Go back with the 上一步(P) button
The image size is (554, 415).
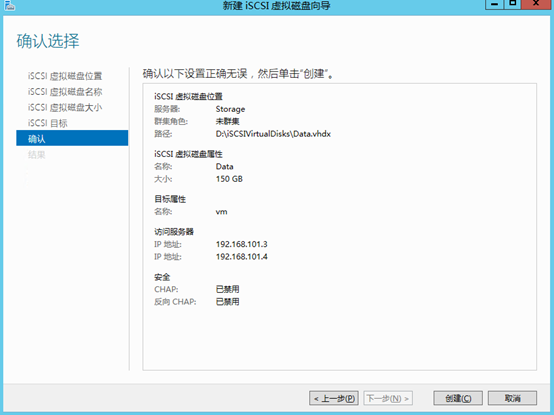(x=334, y=398)
